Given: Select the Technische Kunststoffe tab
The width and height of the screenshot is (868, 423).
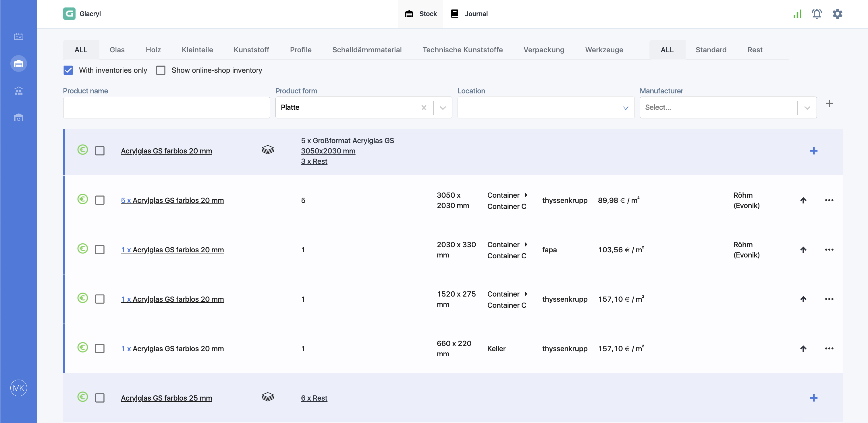Looking at the screenshot, I should [x=463, y=50].
